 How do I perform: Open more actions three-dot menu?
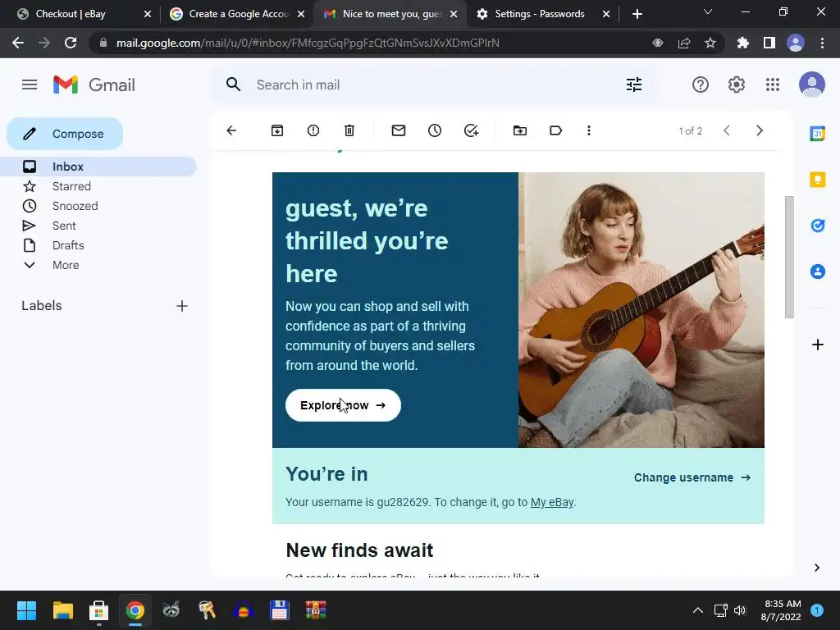coord(589,130)
